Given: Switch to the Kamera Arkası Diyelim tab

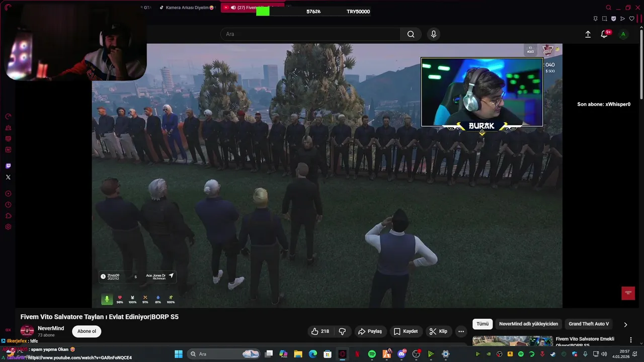Looking at the screenshot, I should pos(186,8).
